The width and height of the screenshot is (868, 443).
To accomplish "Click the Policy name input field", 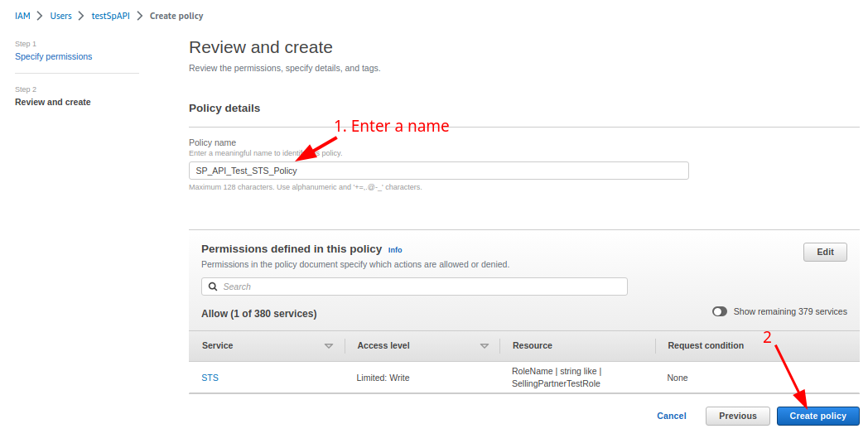I will coord(438,171).
